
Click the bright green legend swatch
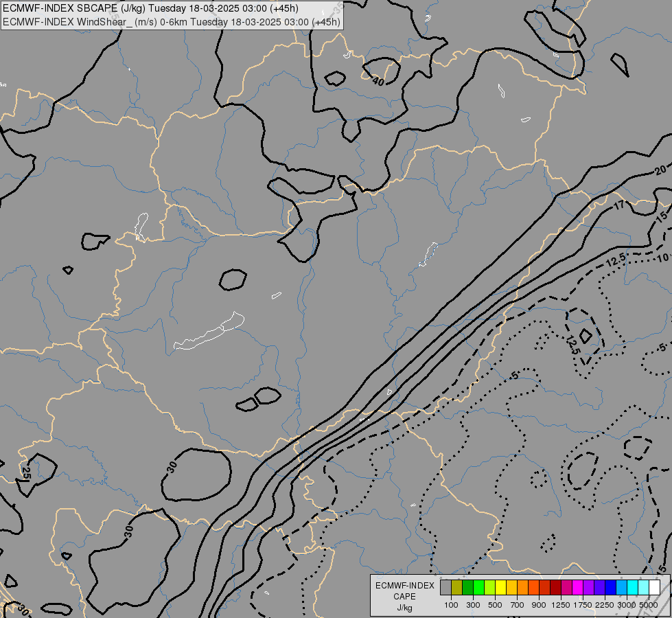tap(478, 587)
